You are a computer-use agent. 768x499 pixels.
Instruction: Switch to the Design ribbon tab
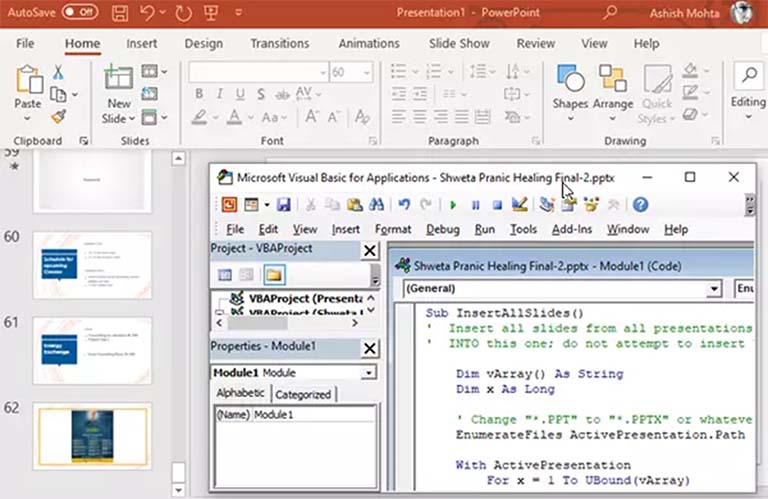pyautogui.click(x=203, y=44)
